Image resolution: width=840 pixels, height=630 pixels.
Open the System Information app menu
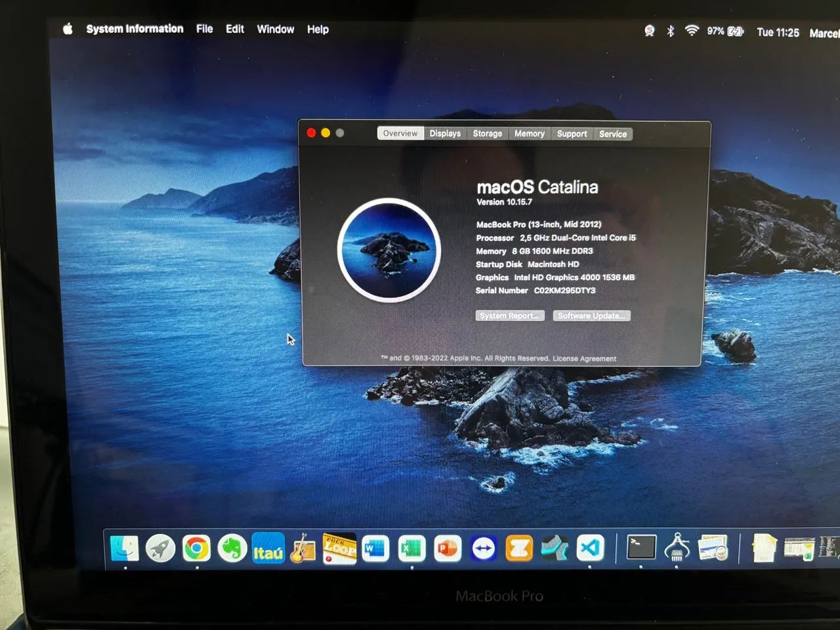(135, 29)
